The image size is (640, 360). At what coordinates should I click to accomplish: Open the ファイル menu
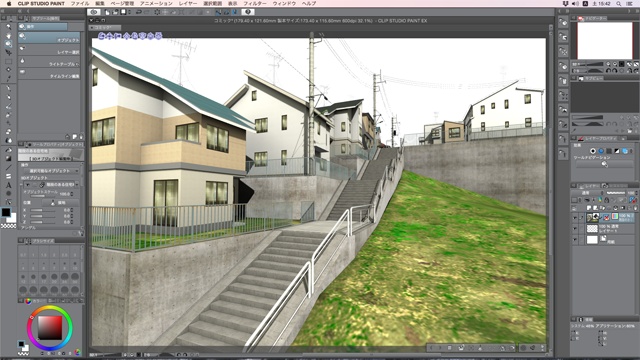(80, 3)
